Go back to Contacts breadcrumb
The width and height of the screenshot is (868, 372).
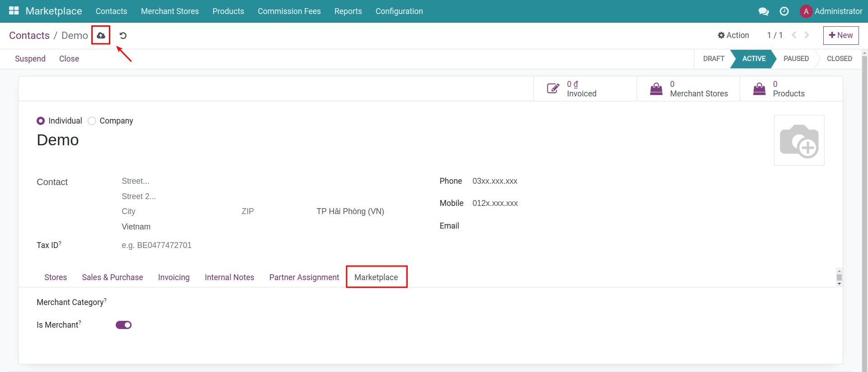(x=29, y=35)
